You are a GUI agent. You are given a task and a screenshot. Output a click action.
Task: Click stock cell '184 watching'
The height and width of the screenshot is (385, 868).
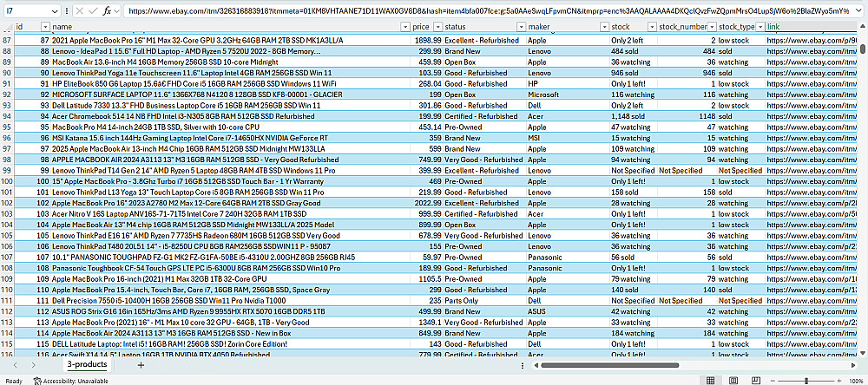pyautogui.click(x=634, y=333)
